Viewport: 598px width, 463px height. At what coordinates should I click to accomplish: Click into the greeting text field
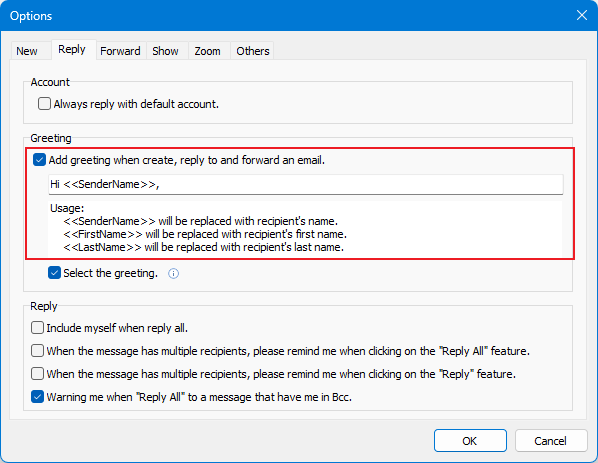tap(305, 185)
